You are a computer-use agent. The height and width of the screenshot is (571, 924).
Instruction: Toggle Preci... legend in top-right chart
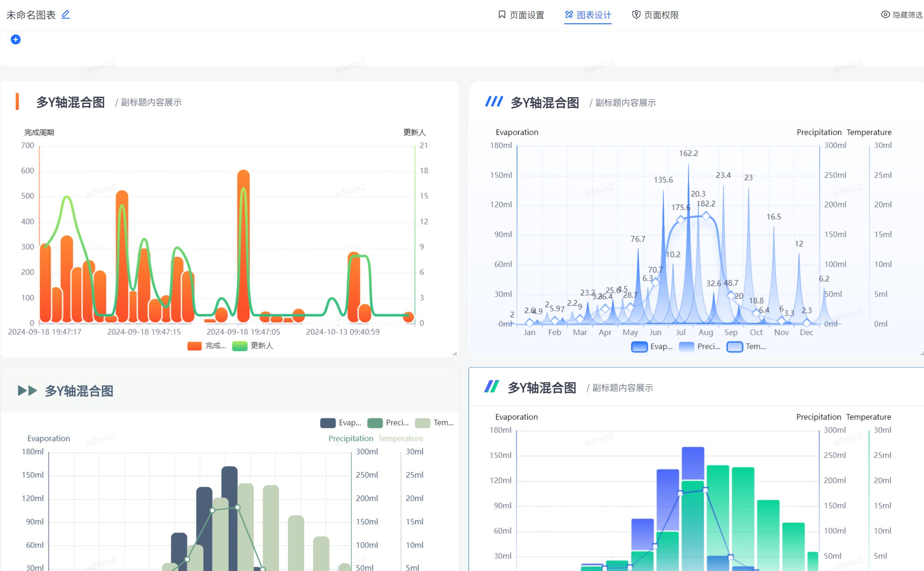tap(700, 347)
